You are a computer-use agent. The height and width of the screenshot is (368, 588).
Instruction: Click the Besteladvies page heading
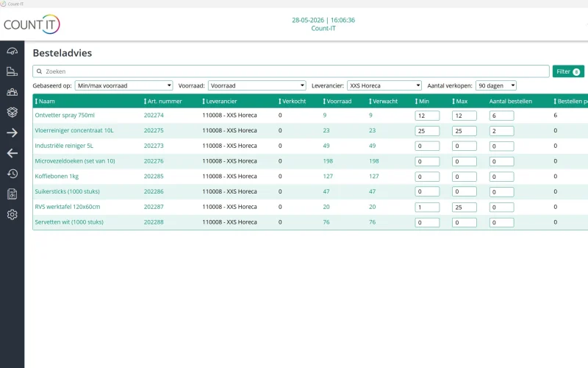coord(62,53)
